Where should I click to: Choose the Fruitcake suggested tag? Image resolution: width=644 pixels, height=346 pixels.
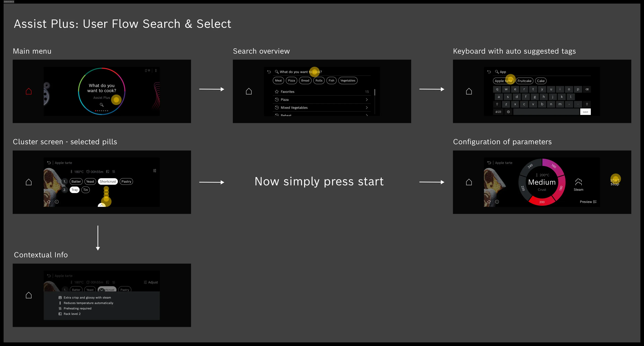point(524,81)
